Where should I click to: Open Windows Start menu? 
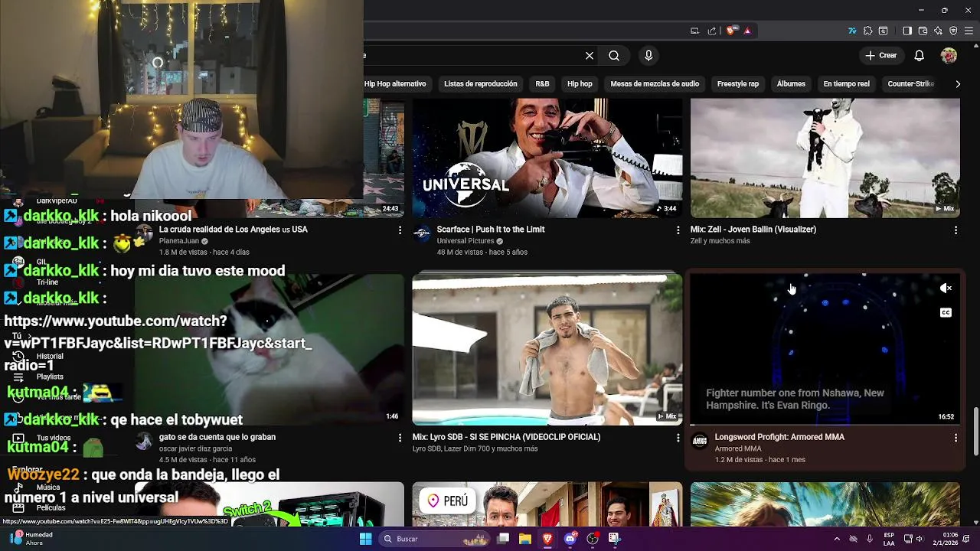[x=366, y=539]
